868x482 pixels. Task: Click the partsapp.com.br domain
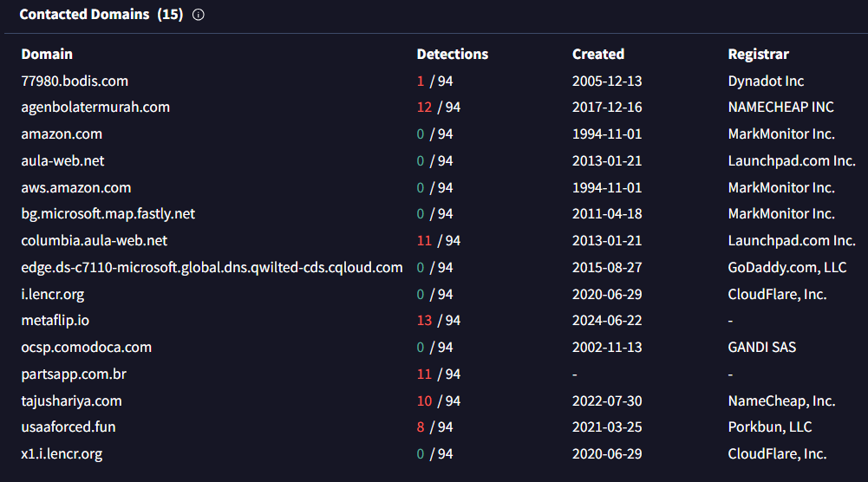[75, 375]
